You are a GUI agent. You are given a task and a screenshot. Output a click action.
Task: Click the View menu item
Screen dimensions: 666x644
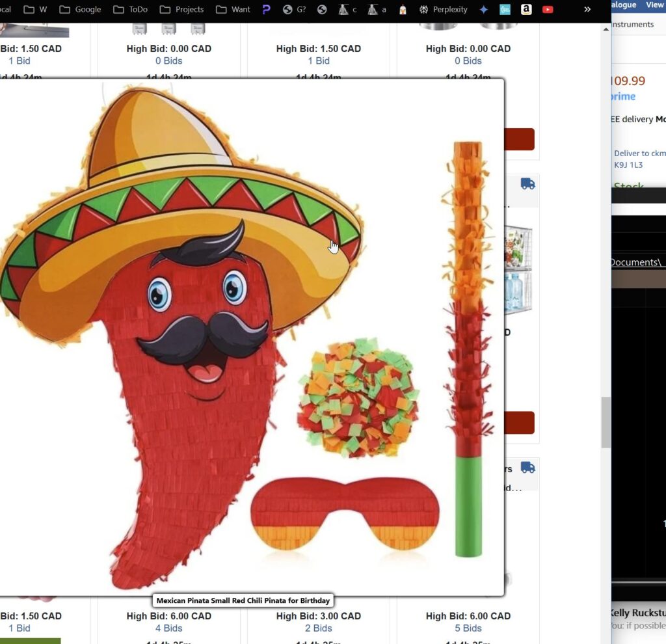click(654, 5)
